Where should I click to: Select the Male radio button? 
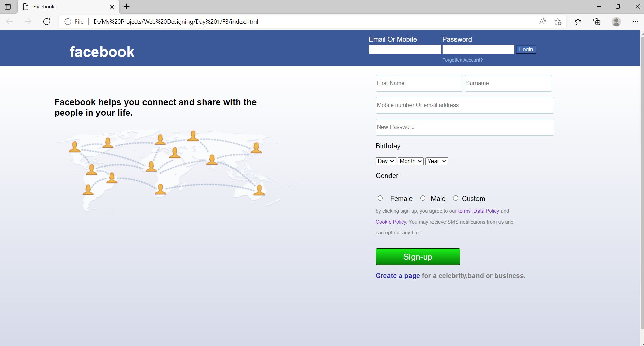[x=423, y=198]
